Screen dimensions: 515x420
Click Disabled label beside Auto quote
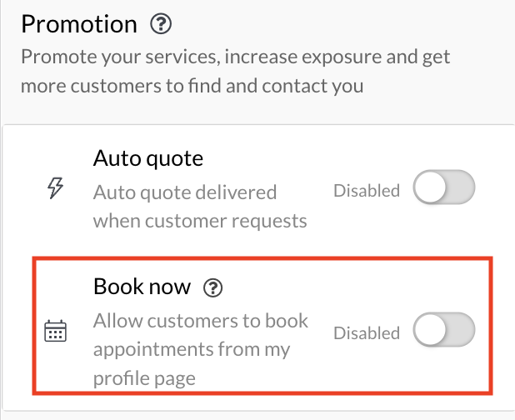367,191
